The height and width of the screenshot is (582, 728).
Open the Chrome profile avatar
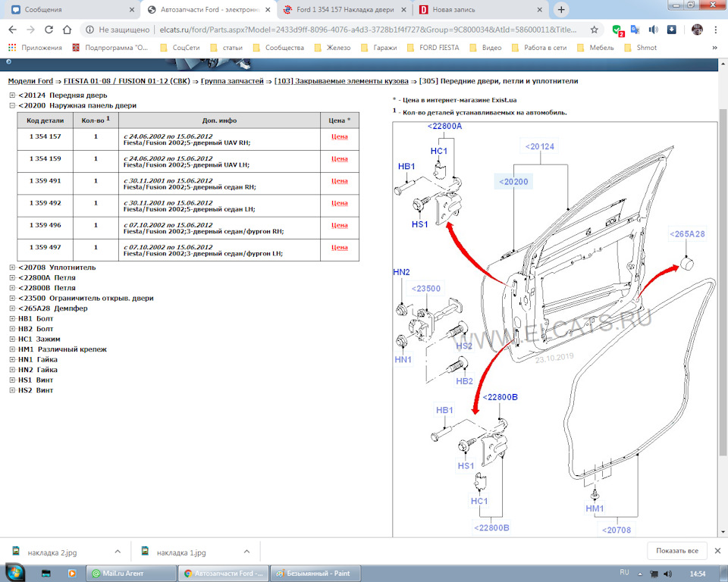pos(697,30)
